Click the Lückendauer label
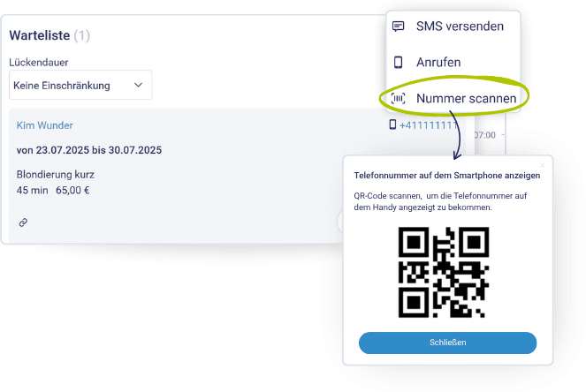586x392 pixels. [x=39, y=63]
